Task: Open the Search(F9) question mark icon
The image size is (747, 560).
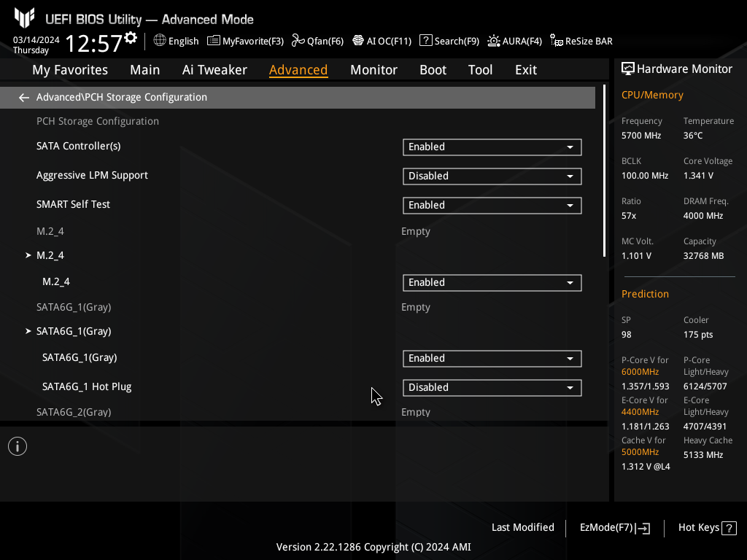Action: 425,41
